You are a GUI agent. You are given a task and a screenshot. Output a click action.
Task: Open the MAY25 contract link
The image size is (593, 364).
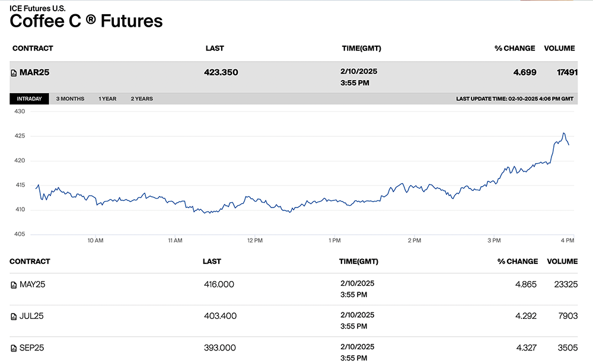tap(33, 285)
